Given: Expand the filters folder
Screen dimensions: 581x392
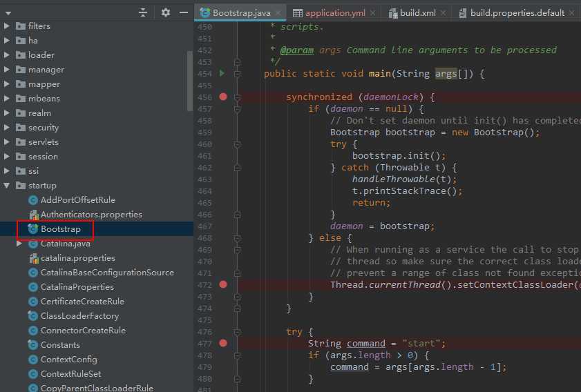Looking at the screenshot, I should tap(7, 26).
